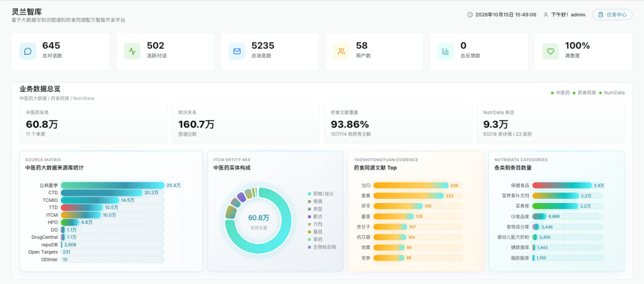644x284 pixels.
Task: Toggle the 靶点 legend item
Action: point(315,216)
